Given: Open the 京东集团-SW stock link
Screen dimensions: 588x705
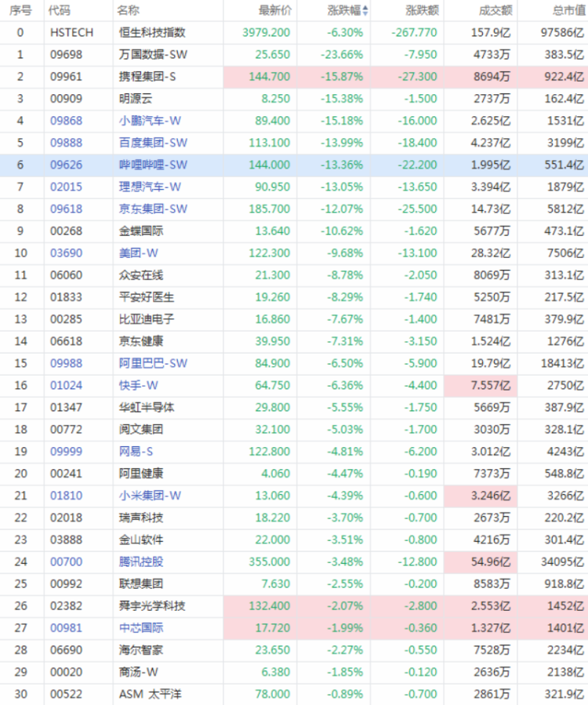Looking at the screenshot, I should pyautogui.click(x=153, y=209).
